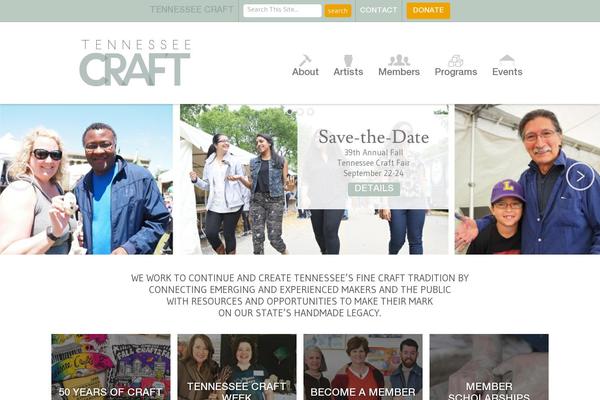Image resolution: width=600 pixels, height=400 pixels.
Task: Click the hammer icon above About
Action: pyautogui.click(x=305, y=60)
